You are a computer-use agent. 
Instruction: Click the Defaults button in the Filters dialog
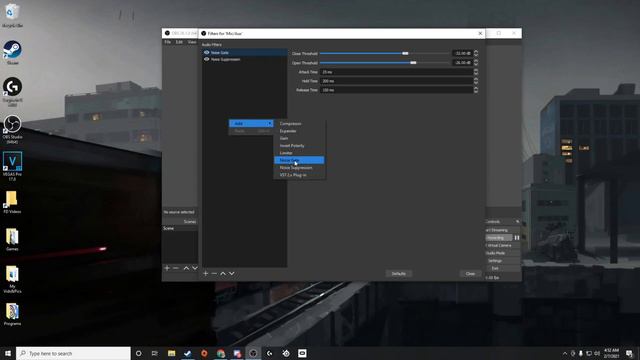(399, 273)
